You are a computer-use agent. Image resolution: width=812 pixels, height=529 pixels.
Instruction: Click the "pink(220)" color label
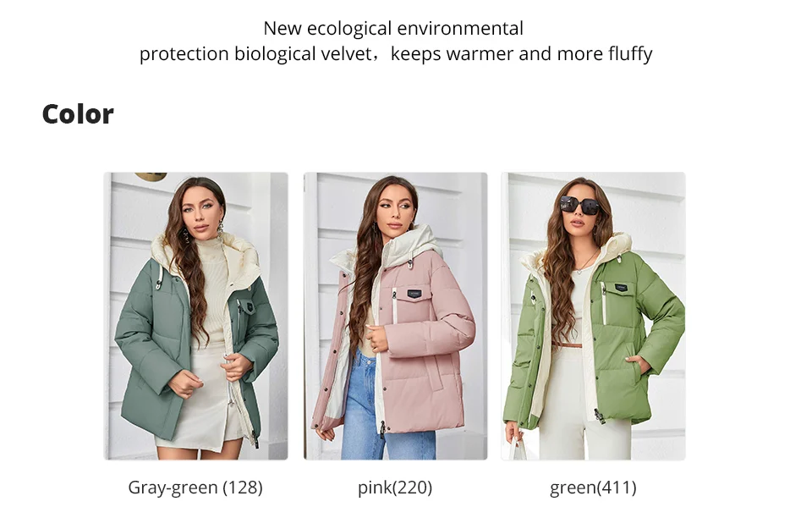point(395,488)
